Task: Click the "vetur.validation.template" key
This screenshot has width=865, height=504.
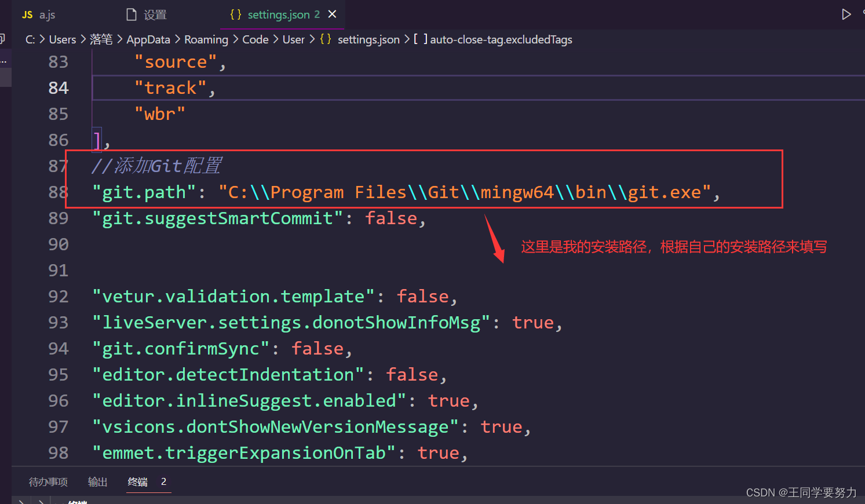Action: click(x=233, y=297)
